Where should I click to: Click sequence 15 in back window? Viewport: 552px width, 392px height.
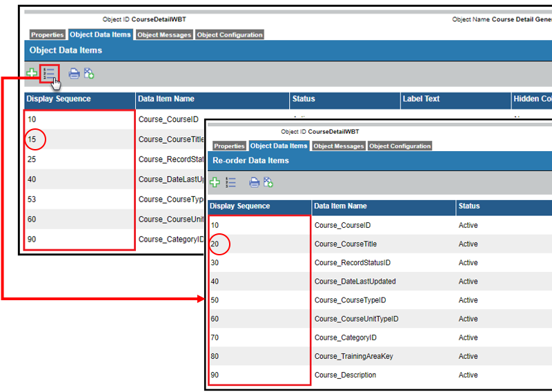coord(32,139)
